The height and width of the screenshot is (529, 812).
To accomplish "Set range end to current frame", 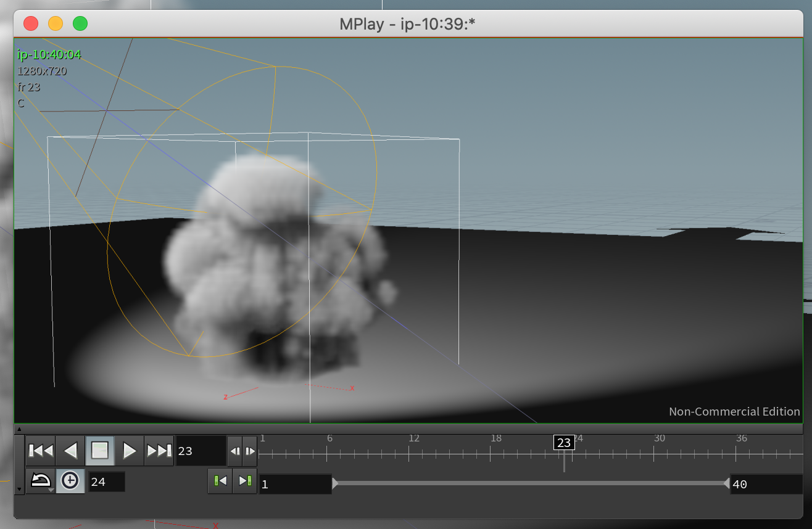I will (x=245, y=481).
